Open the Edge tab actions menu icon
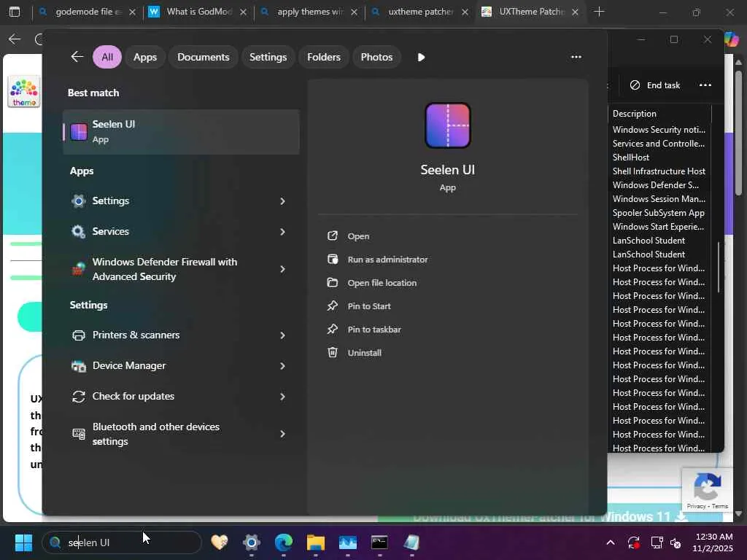This screenshot has width=747, height=560. pos(15,12)
